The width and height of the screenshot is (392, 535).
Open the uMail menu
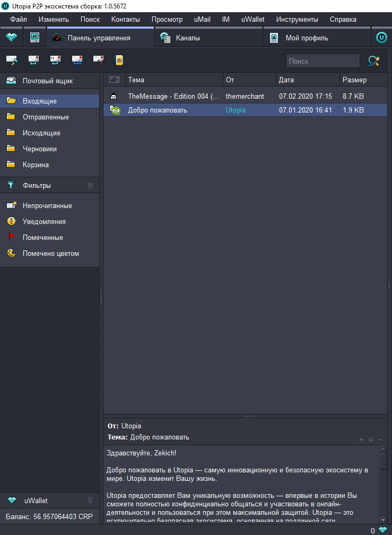(202, 20)
